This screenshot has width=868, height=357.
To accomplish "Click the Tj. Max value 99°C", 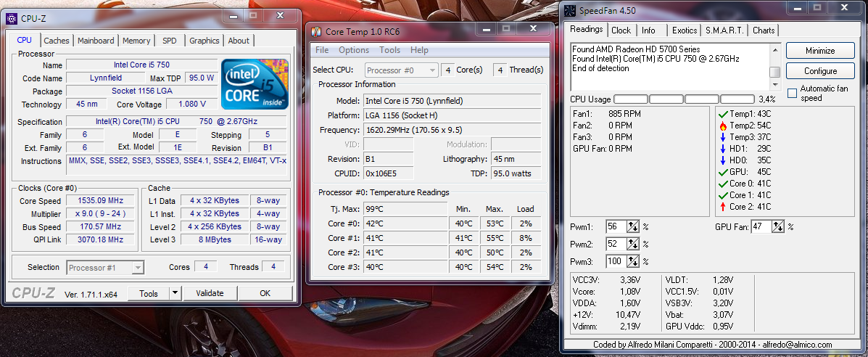I will pos(405,209).
